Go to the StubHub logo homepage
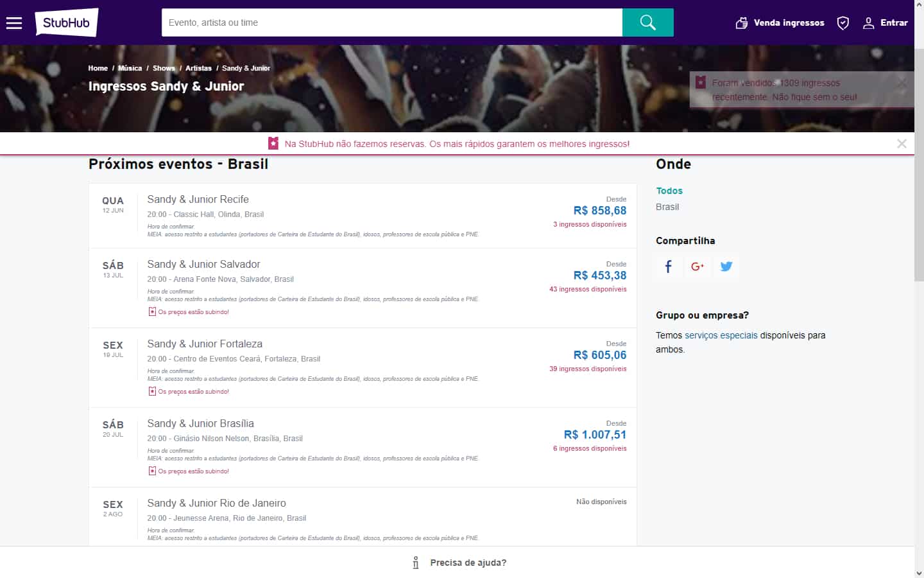Image resolution: width=924 pixels, height=578 pixels. point(67,22)
